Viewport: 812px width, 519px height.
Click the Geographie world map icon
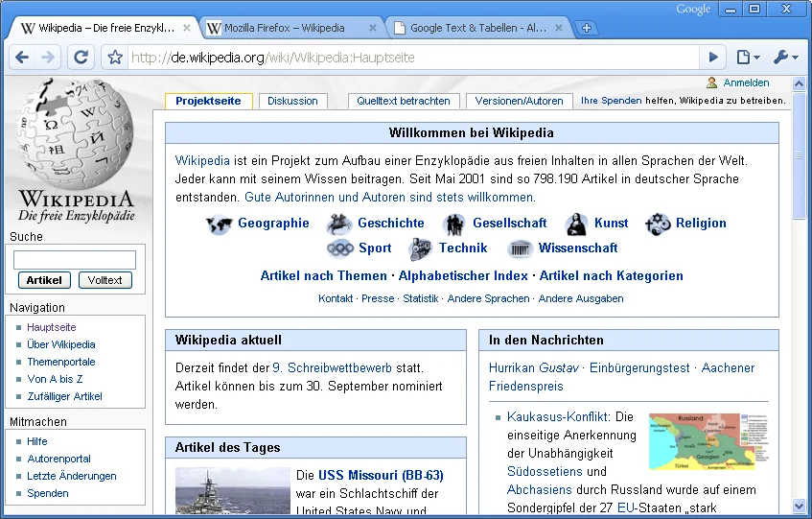tap(219, 224)
